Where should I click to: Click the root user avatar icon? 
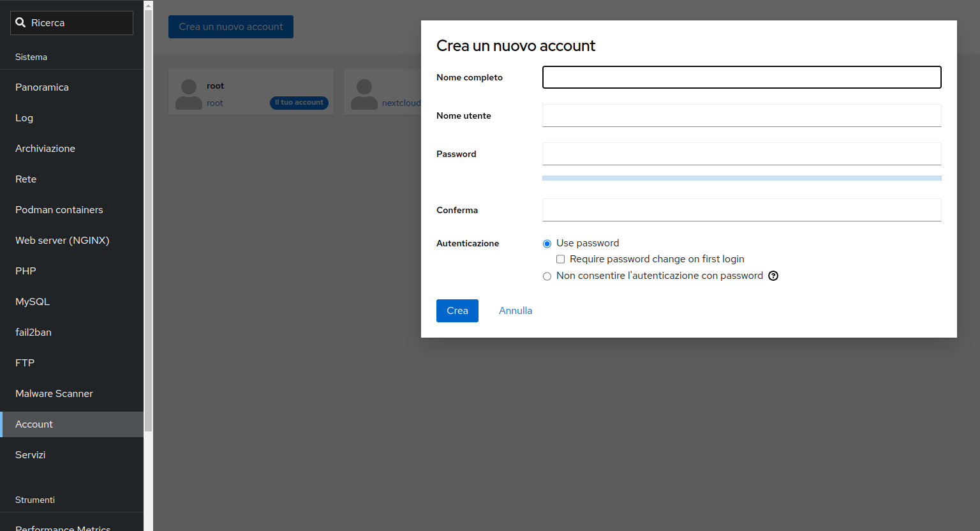coord(189,94)
